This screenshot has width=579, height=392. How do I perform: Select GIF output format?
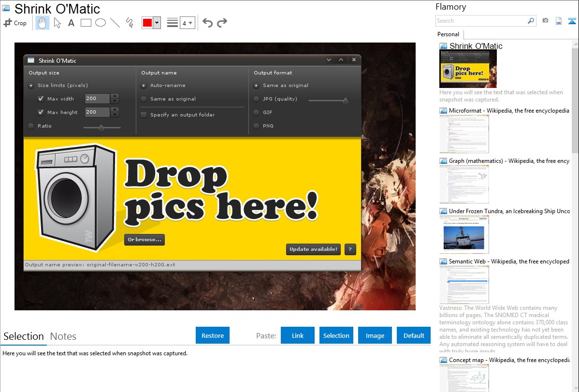pos(256,112)
